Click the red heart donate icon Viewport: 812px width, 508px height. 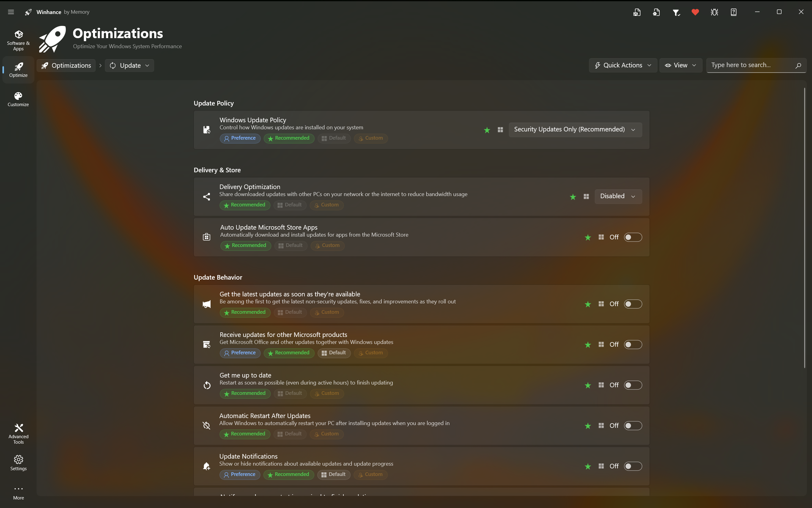point(695,12)
